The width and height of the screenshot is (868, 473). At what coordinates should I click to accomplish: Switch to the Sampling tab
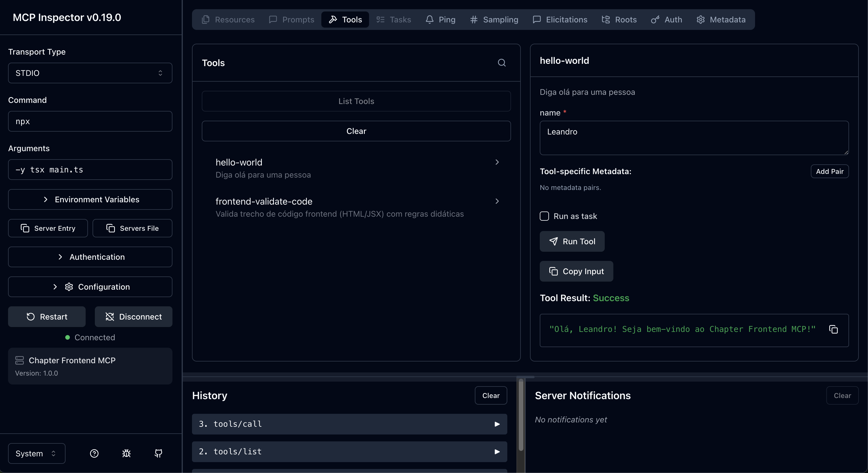tap(494, 20)
